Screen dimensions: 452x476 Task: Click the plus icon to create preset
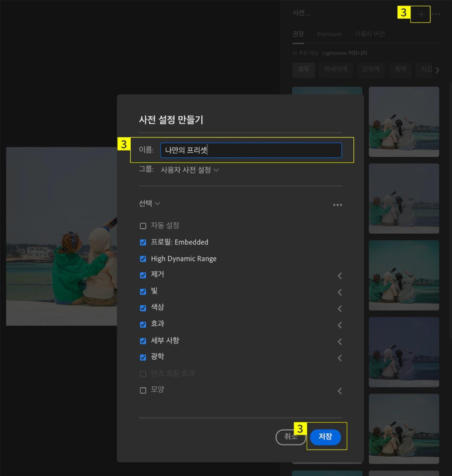(421, 14)
